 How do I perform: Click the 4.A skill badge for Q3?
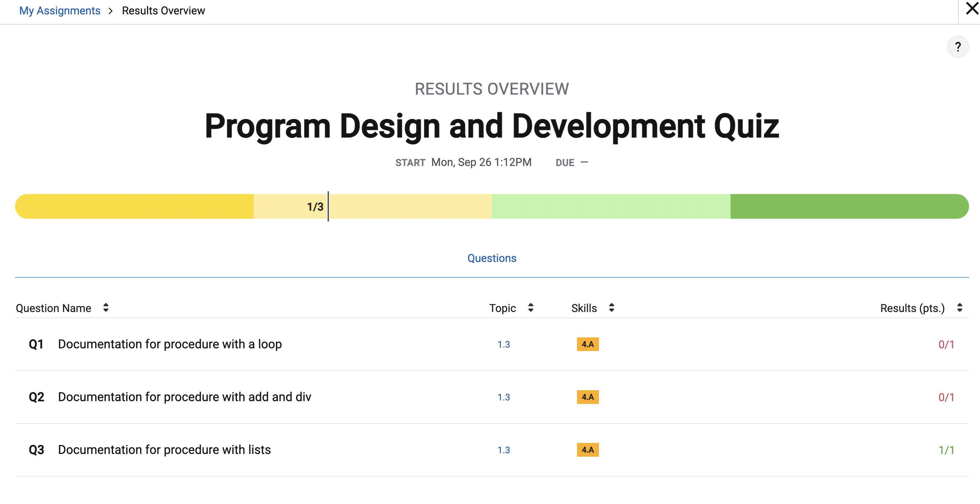coord(588,450)
